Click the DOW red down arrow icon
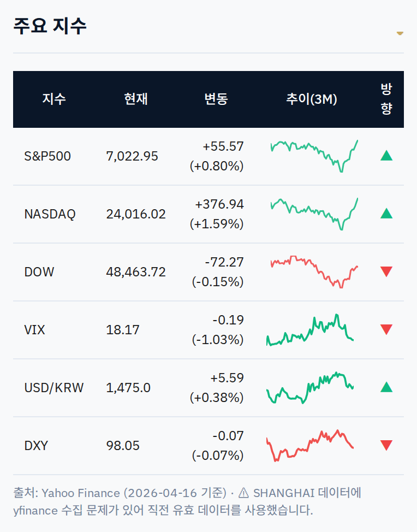Viewport: 417px width, 532px height. [x=386, y=271]
